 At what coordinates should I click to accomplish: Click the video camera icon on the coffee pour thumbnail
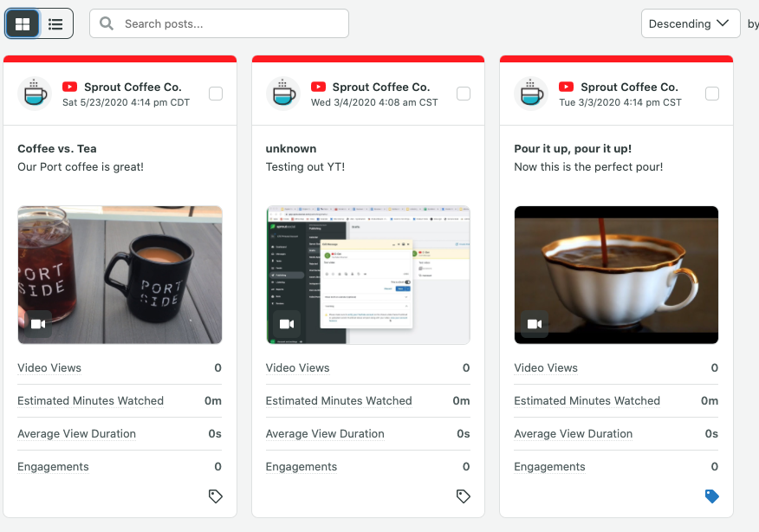pyautogui.click(x=535, y=324)
